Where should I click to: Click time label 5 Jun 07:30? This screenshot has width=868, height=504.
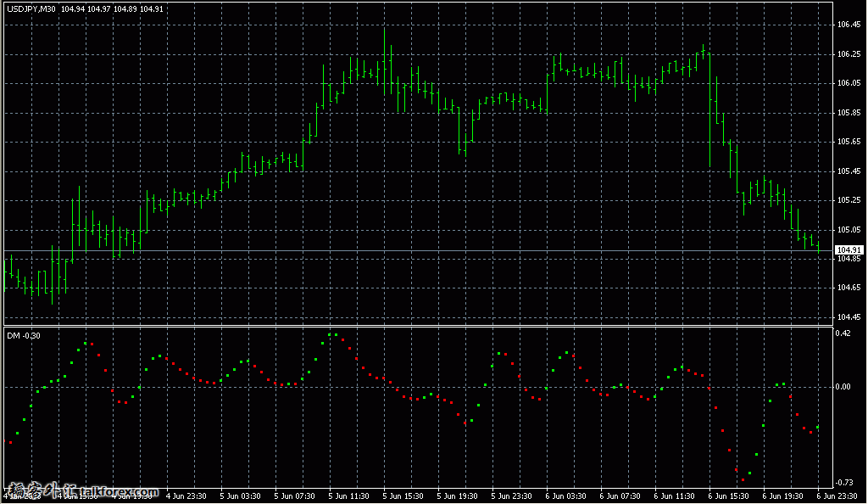coord(294,496)
